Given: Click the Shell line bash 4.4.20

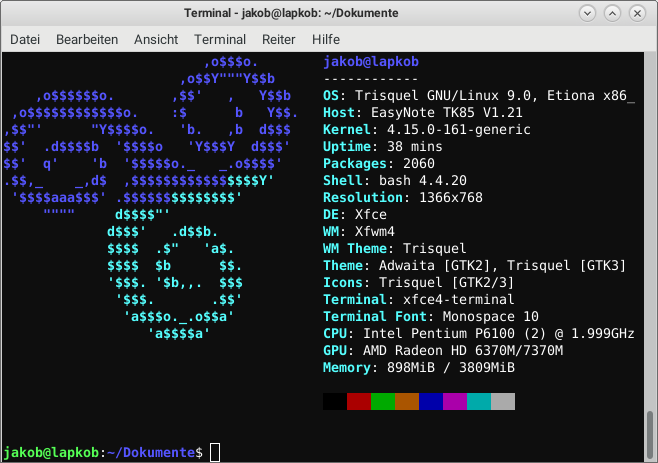Looking at the screenshot, I should click(x=394, y=180).
